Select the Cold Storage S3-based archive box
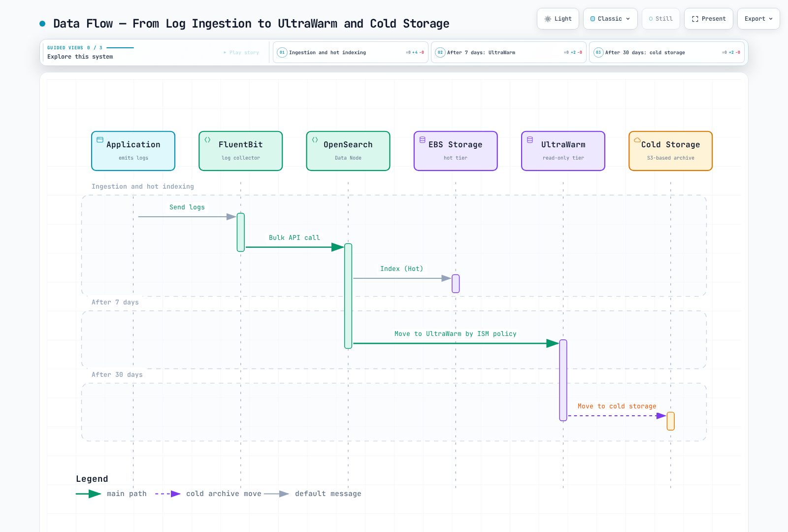Viewport: 788px width, 532px height. tap(670, 151)
